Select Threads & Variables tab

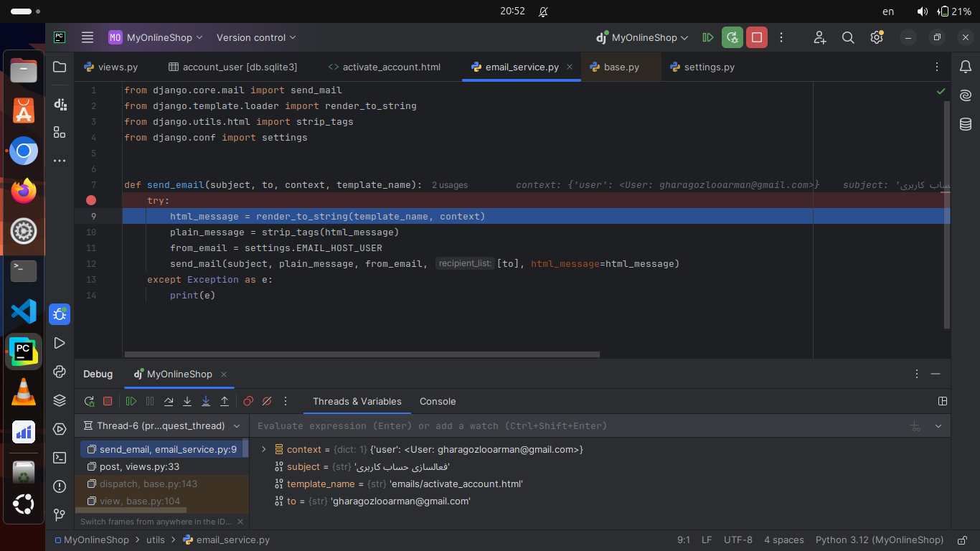tap(357, 401)
